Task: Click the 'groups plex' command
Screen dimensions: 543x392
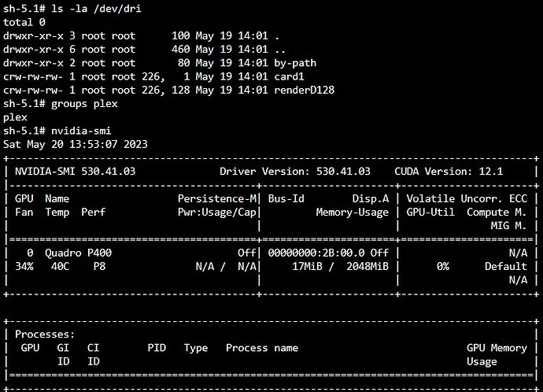Action: pos(84,104)
